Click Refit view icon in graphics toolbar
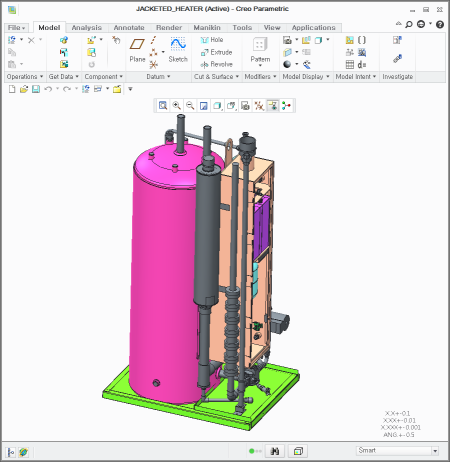The height and width of the screenshot is (462, 450). coord(163,106)
